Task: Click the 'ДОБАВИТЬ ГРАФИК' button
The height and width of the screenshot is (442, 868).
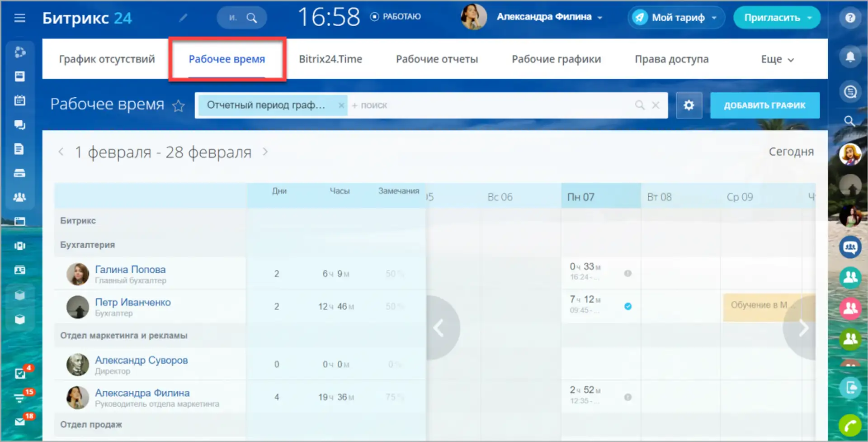Action: (764, 105)
